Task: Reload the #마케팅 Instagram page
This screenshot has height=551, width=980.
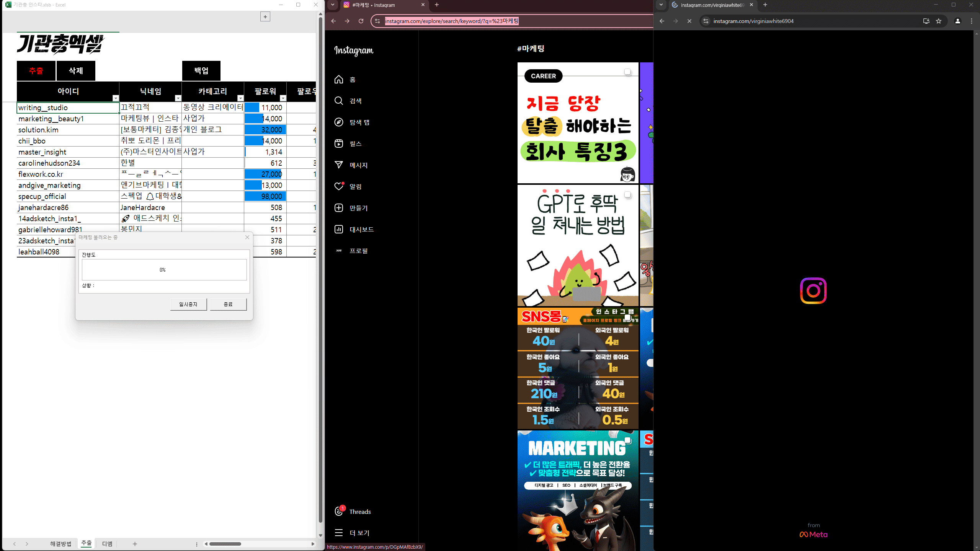Action: point(361,21)
